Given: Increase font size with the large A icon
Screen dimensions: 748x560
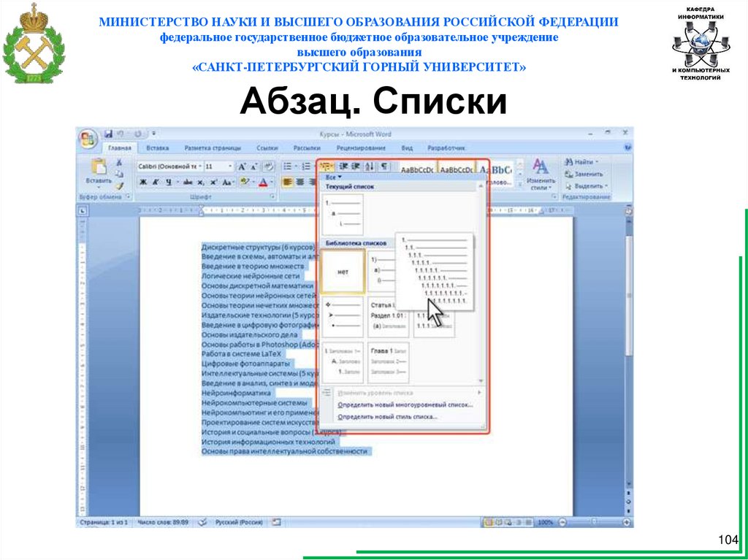Looking at the screenshot, I should coord(242,166).
